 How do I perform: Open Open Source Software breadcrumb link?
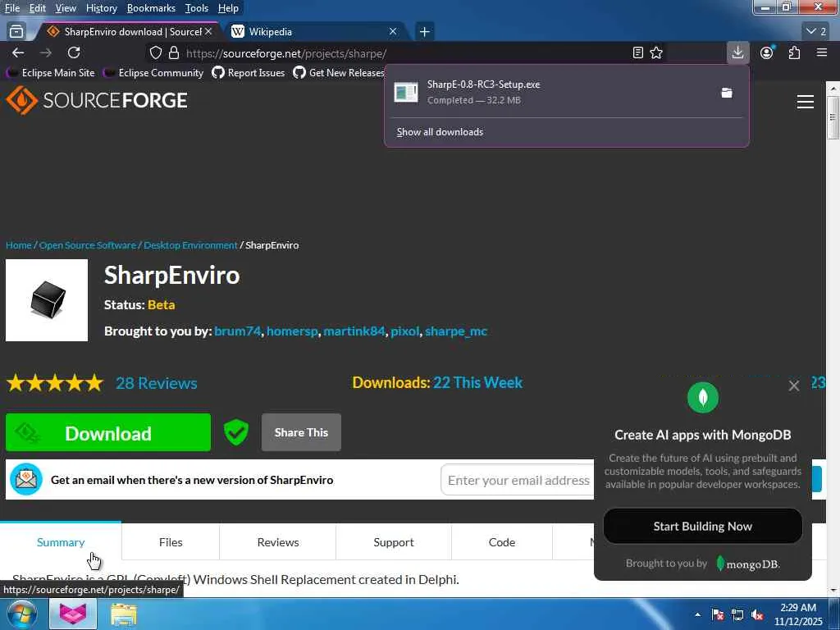point(87,244)
